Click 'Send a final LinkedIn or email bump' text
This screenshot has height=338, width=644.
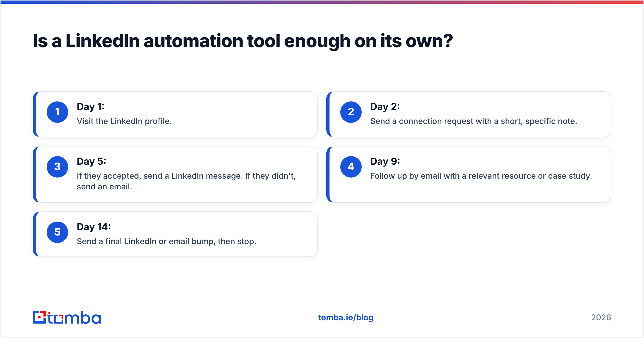pos(166,241)
